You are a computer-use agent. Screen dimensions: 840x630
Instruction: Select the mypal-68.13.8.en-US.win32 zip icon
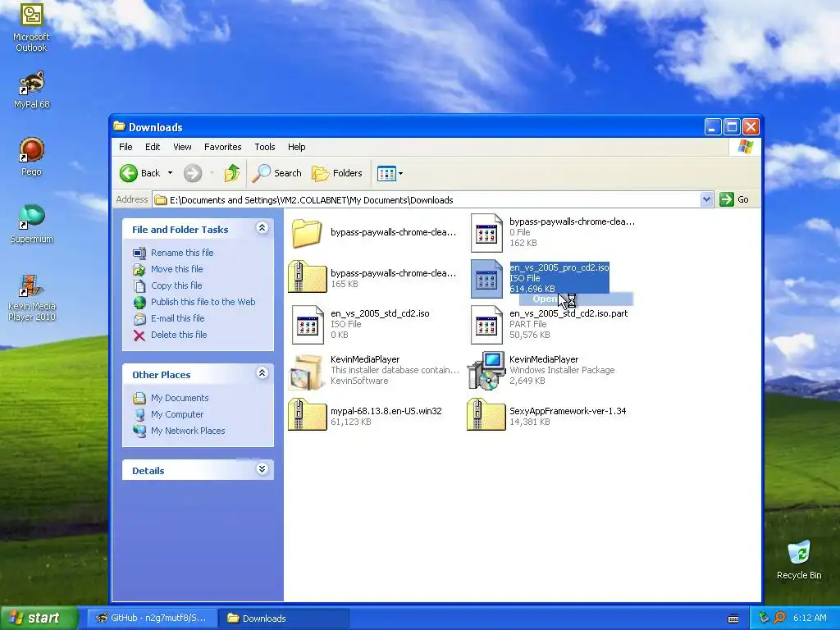click(307, 414)
